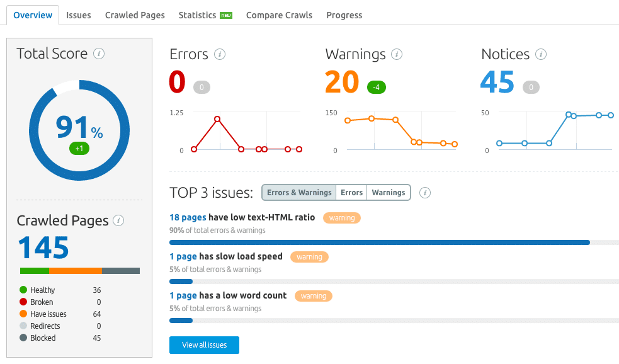Image resolution: width=619 pixels, height=364 pixels.
Task: Click the Blocked legend row
Action: click(x=60, y=338)
